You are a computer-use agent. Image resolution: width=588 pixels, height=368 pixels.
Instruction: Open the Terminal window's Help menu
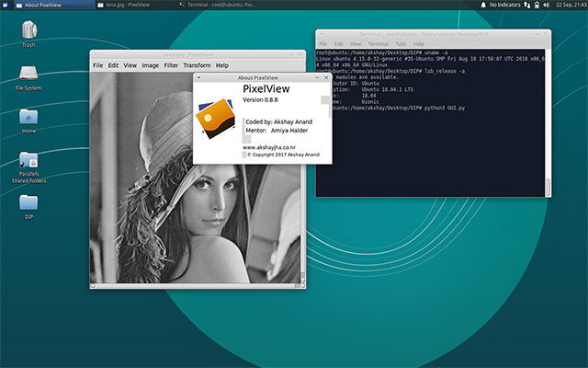pyautogui.click(x=419, y=43)
